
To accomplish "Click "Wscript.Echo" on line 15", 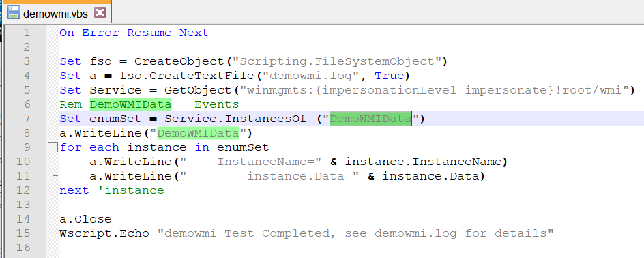I will point(104,233).
